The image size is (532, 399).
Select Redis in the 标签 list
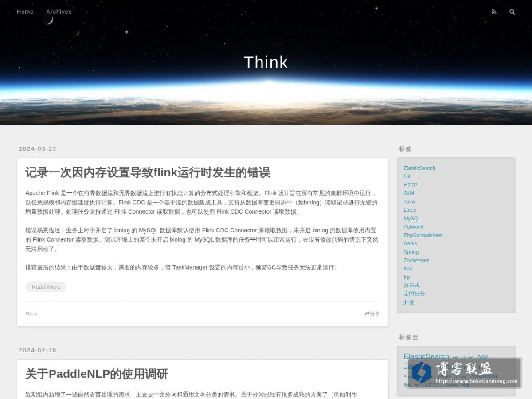(410, 243)
